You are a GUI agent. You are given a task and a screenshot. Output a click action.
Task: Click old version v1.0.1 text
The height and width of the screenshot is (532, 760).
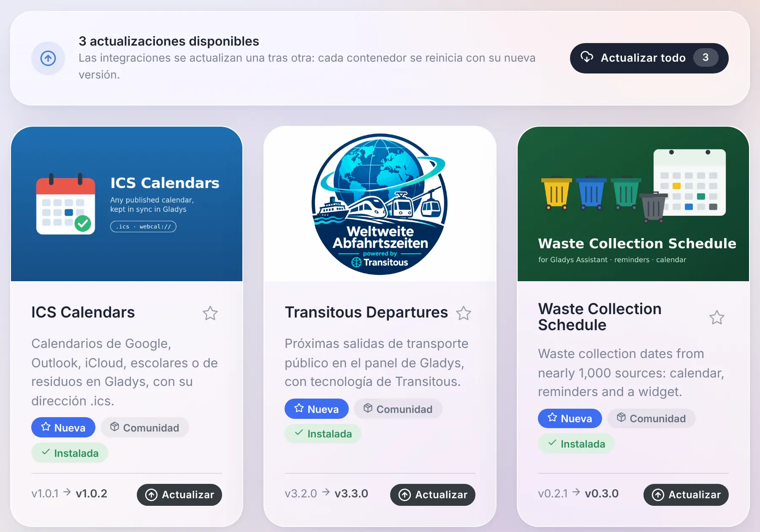click(45, 493)
